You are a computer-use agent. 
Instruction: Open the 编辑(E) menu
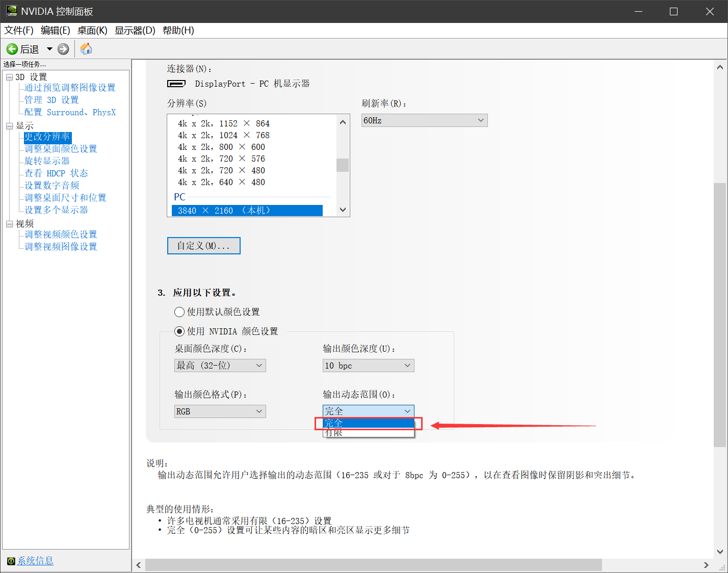point(56,31)
